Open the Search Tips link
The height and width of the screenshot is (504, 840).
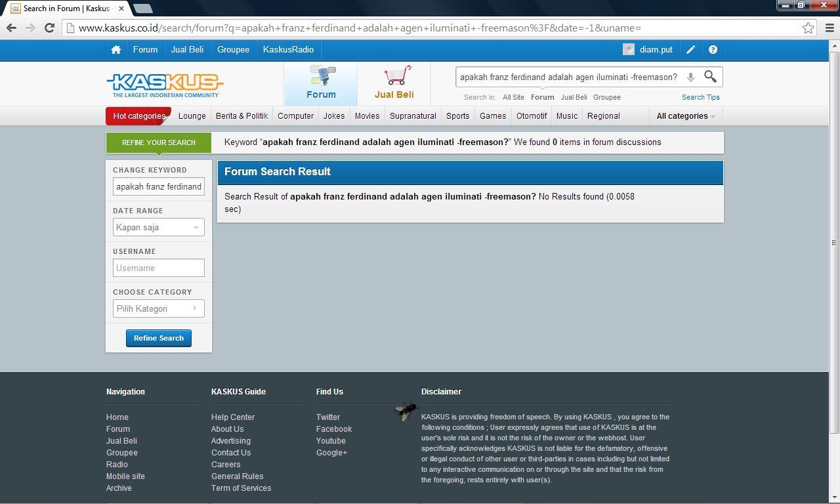pyautogui.click(x=700, y=97)
